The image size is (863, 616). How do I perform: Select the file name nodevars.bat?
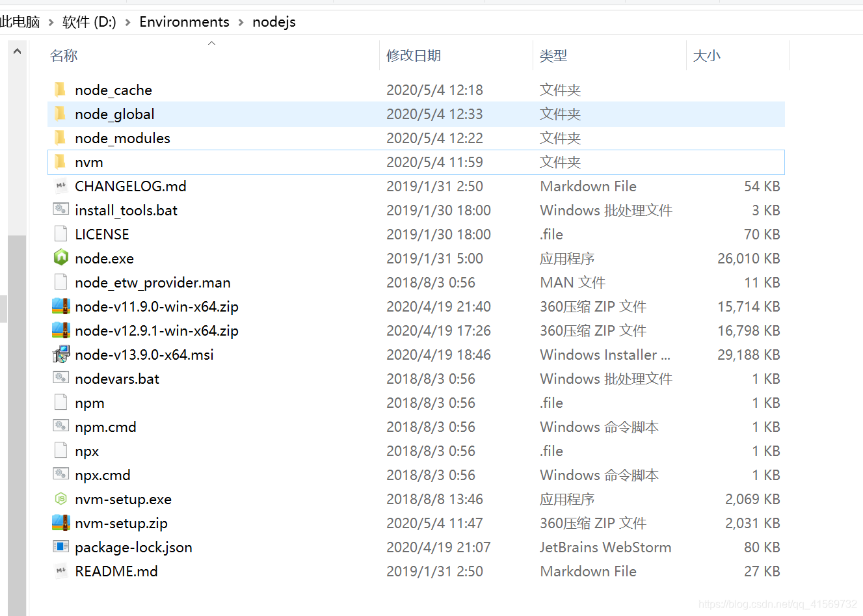(x=117, y=379)
